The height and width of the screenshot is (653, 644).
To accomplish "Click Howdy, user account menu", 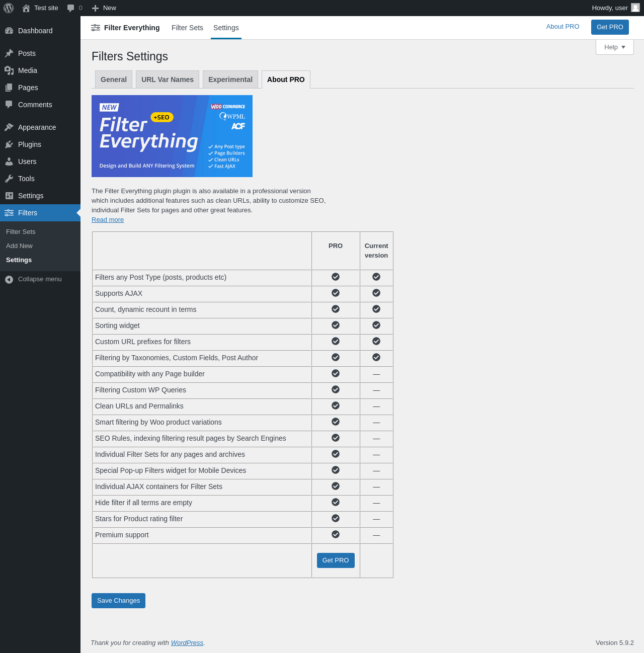I will (x=616, y=8).
